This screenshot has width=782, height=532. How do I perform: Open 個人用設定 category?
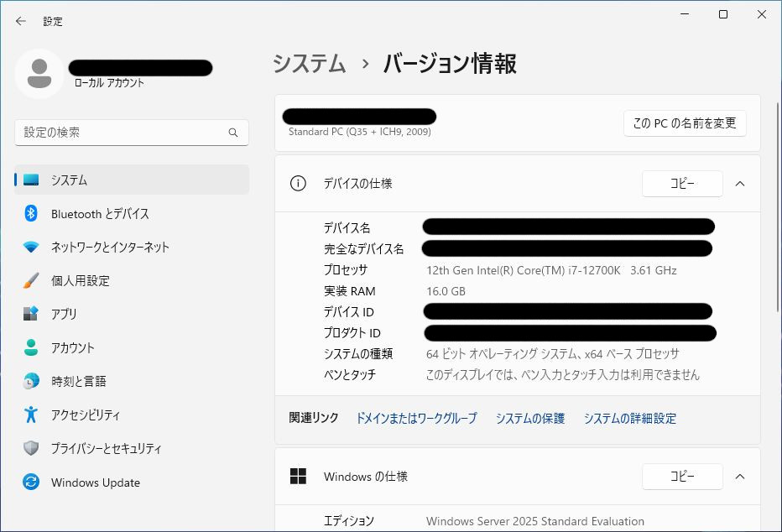(x=132, y=280)
